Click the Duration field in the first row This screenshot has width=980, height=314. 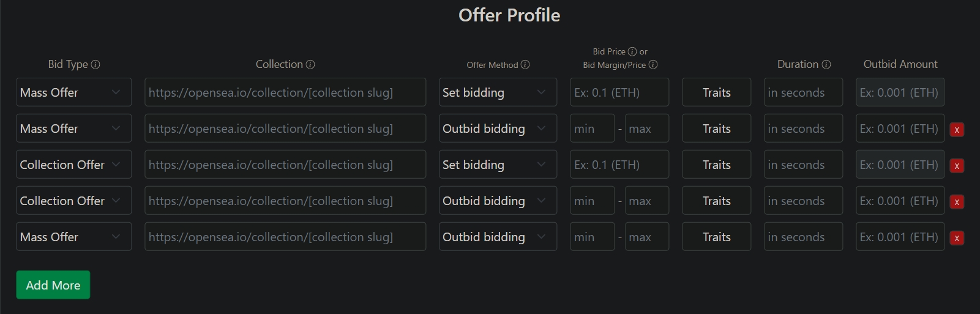click(802, 92)
